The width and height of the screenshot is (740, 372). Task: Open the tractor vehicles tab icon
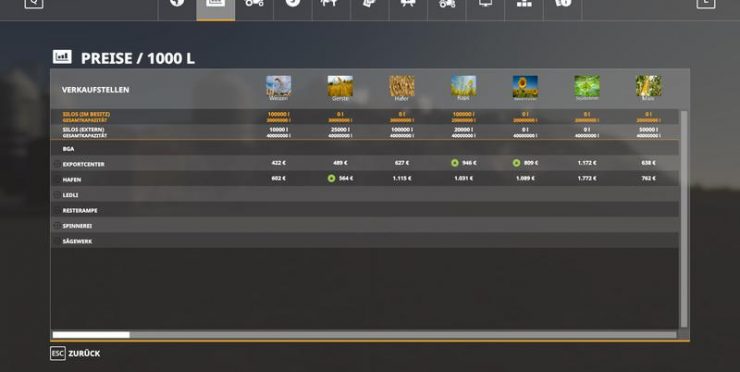click(254, 3)
